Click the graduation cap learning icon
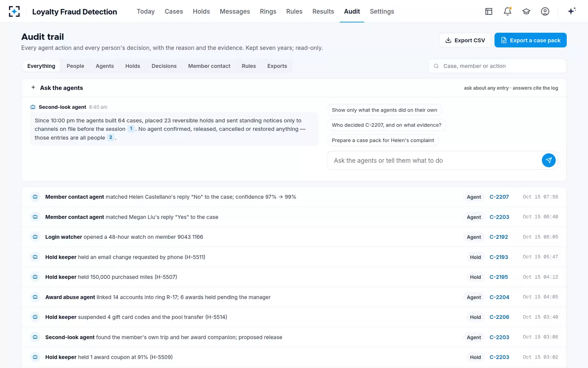Image resolution: width=588 pixels, height=368 pixels. pos(526,11)
